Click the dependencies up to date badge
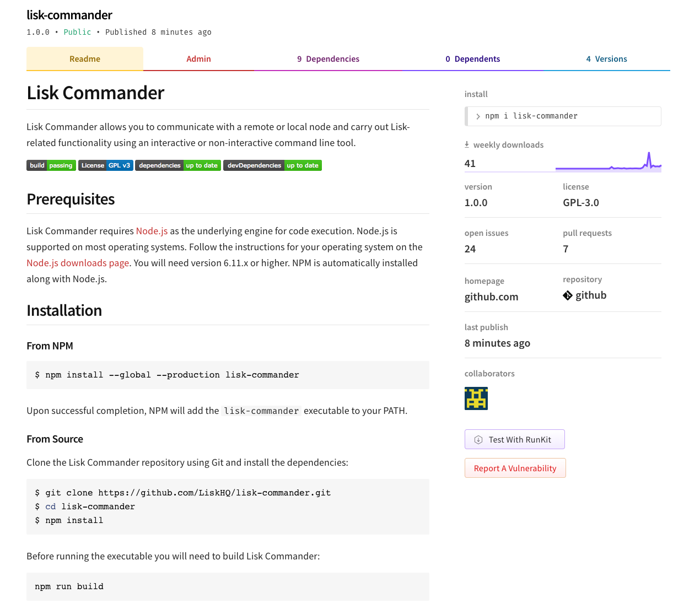The height and width of the screenshot is (609, 700). [178, 165]
